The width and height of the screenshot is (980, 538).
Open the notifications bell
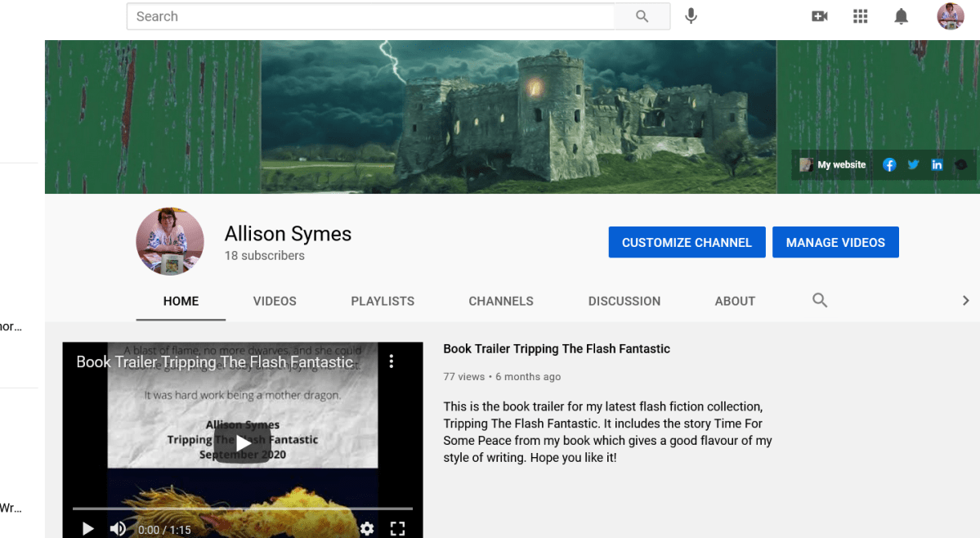click(901, 16)
